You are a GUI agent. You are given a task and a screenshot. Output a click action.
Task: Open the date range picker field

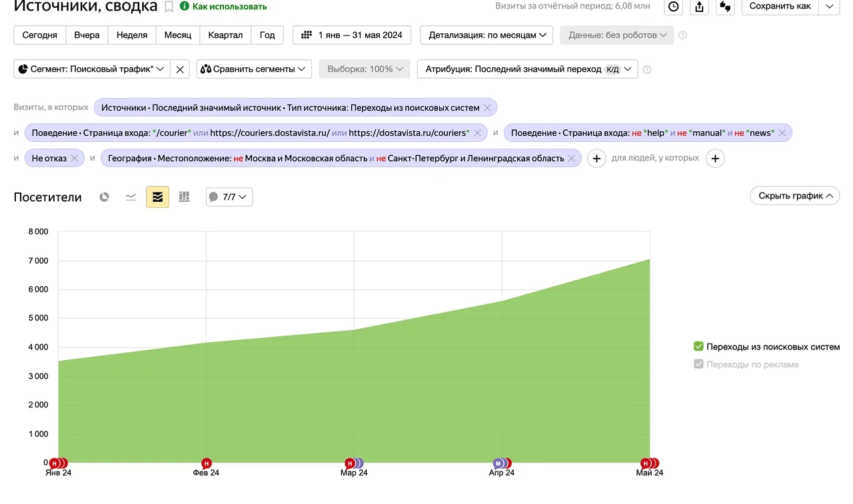pyautogui.click(x=352, y=35)
